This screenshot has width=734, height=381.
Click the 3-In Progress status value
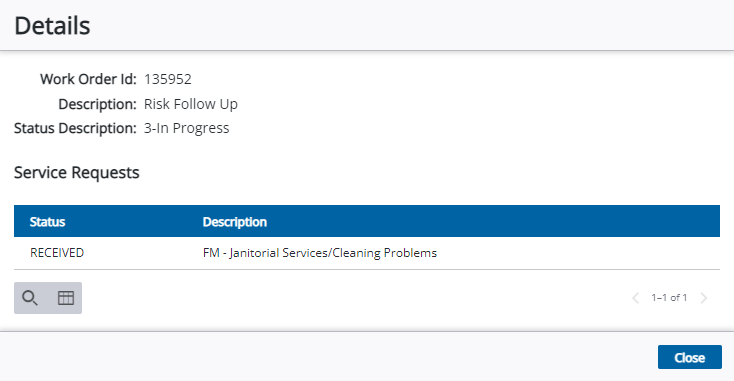click(x=186, y=128)
